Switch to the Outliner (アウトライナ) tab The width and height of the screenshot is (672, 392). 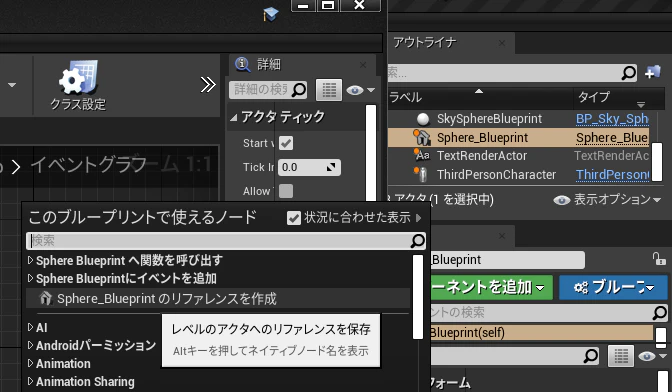[x=424, y=43]
